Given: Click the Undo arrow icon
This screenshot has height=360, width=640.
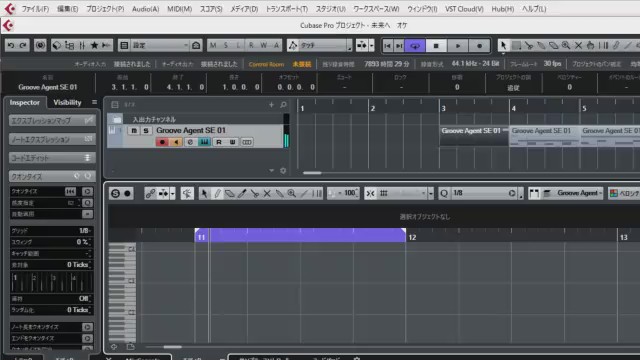Looking at the screenshot, I should coord(11,45).
